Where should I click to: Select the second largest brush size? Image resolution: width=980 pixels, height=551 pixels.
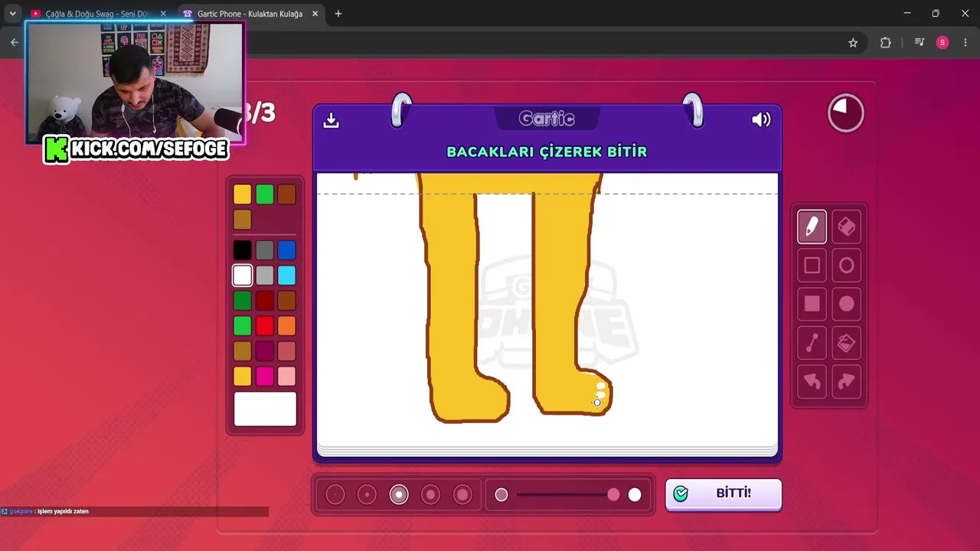(x=430, y=495)
